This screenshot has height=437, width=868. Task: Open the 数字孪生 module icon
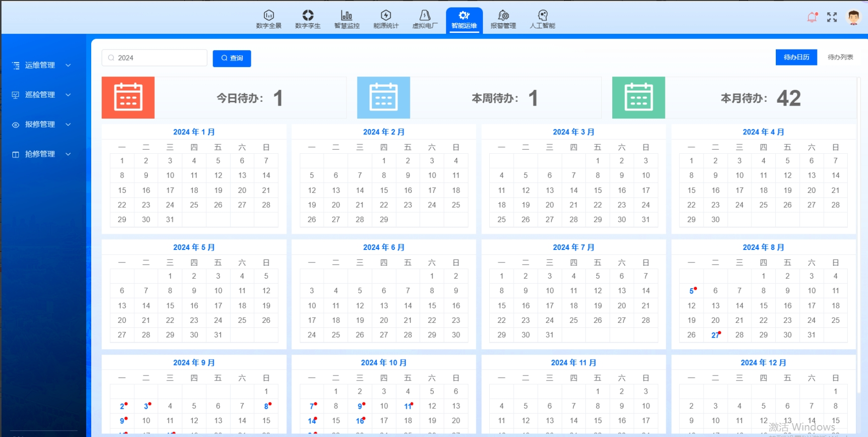click(x=308, y=15)
